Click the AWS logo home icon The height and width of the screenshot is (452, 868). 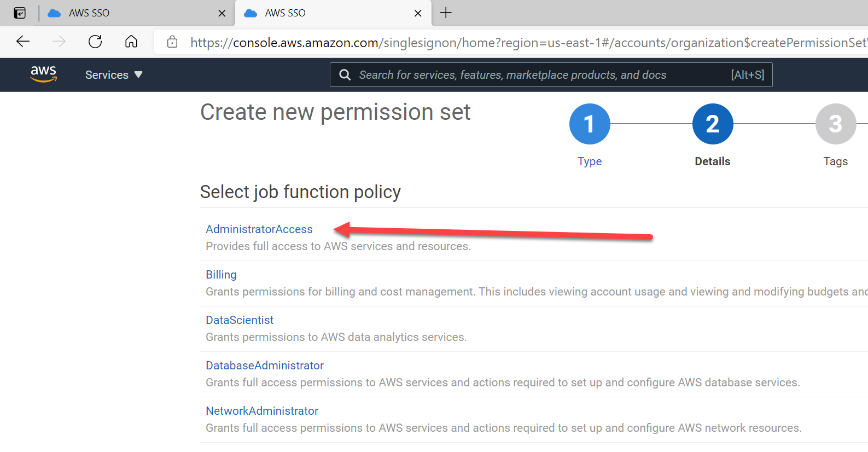click(x=43, y=74)
